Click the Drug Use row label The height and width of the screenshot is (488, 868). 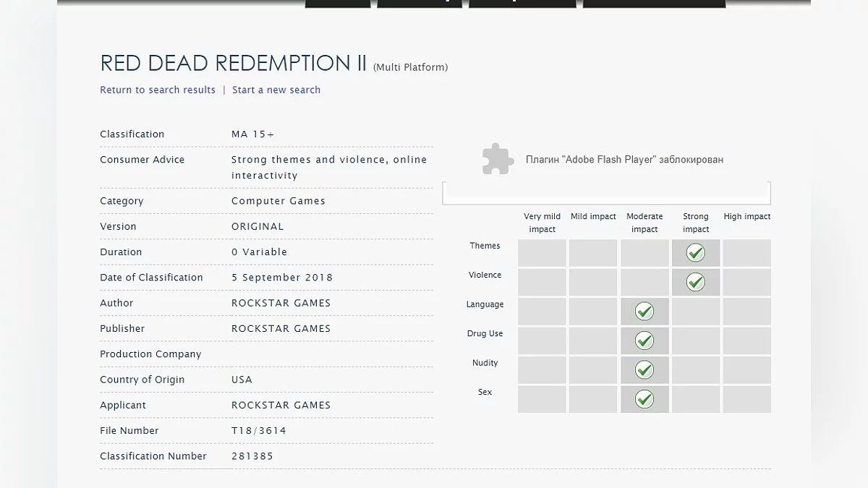click(x=485, y=333)
